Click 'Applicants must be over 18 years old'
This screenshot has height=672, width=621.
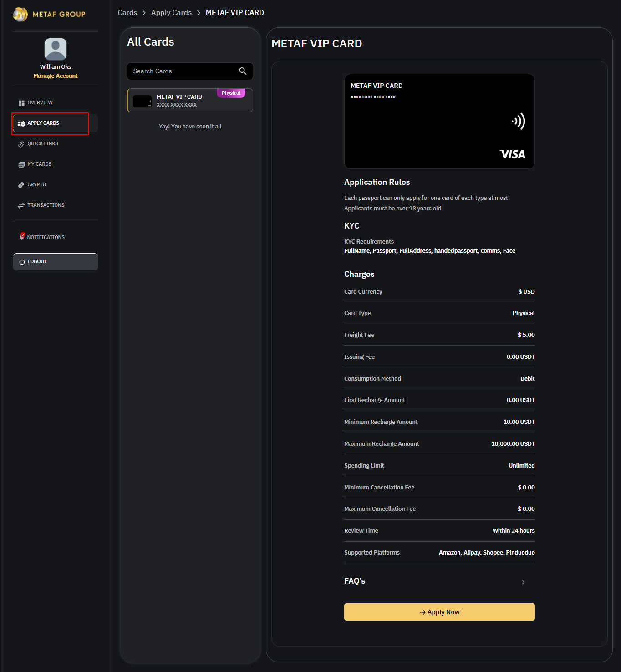(392, 209)
